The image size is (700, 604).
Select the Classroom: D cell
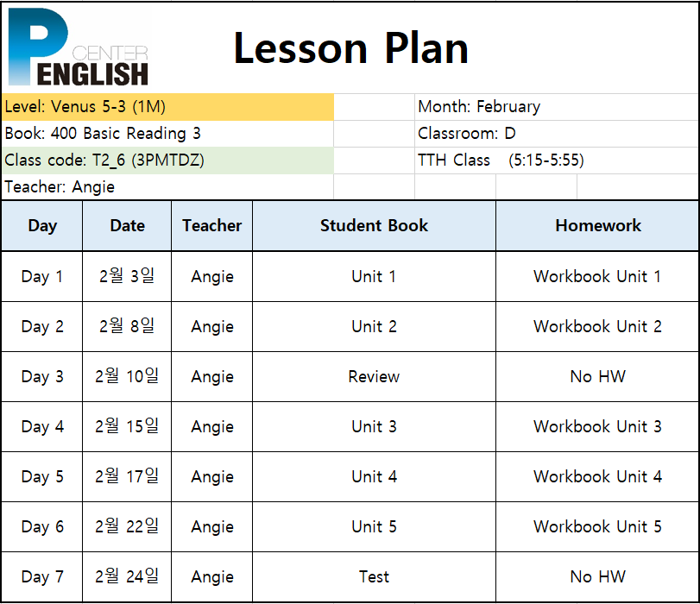tap(557, 134)
